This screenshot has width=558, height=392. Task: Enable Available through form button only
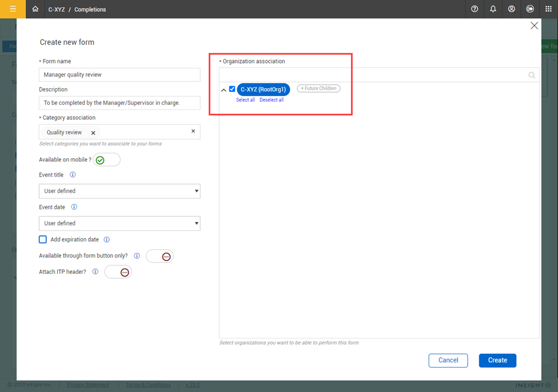[160, 256]
